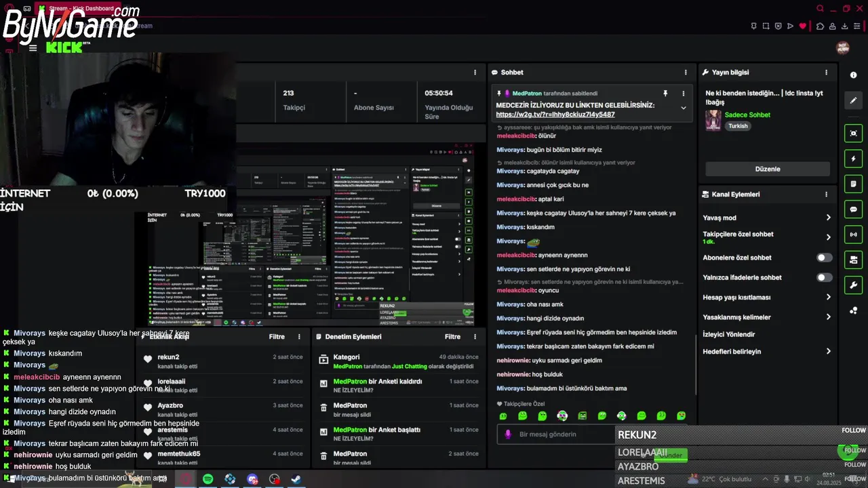Toggle the wrench stream info icon

pyautogui.click(x=853, y=285)
